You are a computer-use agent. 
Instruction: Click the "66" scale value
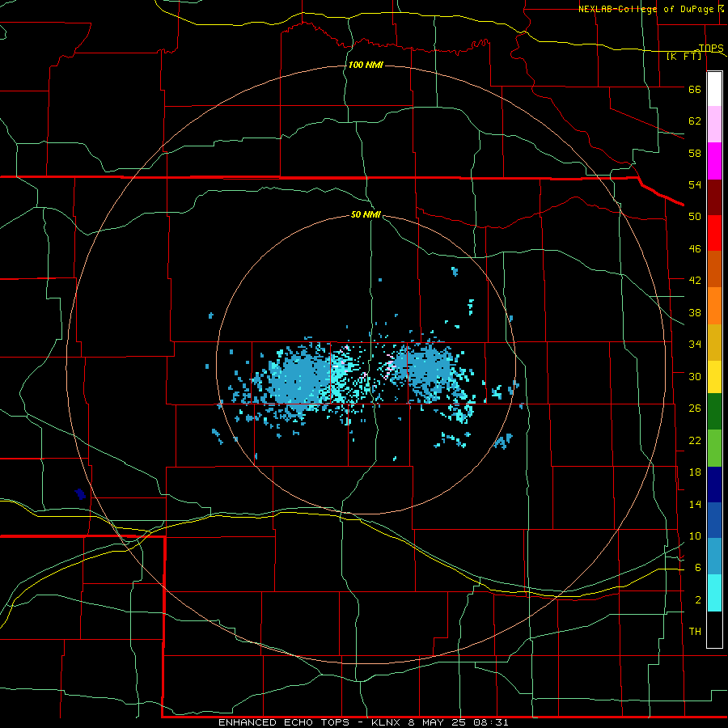pos(695,89)
